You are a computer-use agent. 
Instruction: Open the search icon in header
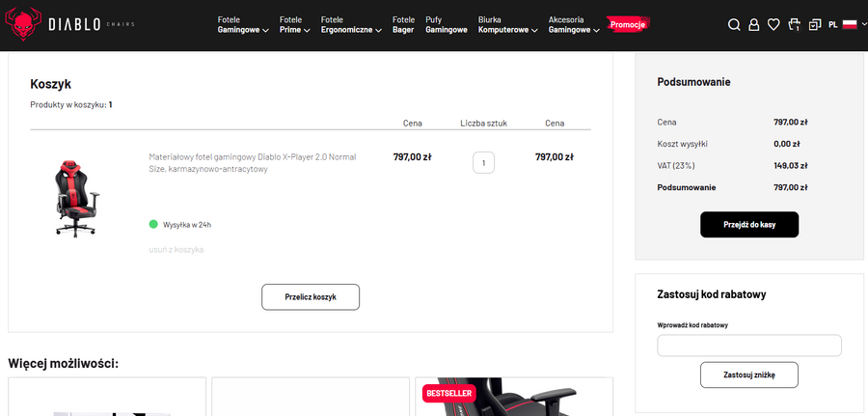pyautogui.click(x=734, y=25)
